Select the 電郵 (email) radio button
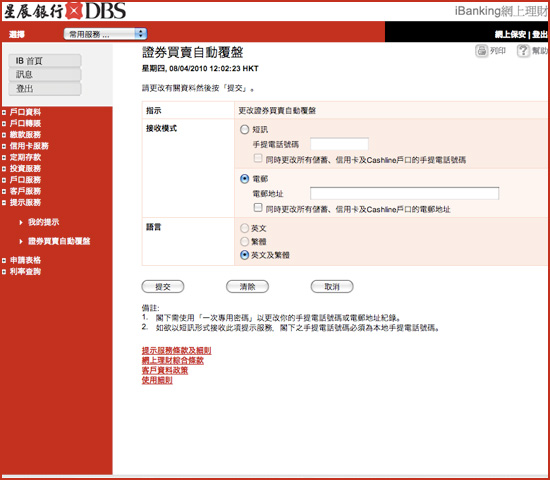This screenshot has width=550, height=480. tap(244, 179)
